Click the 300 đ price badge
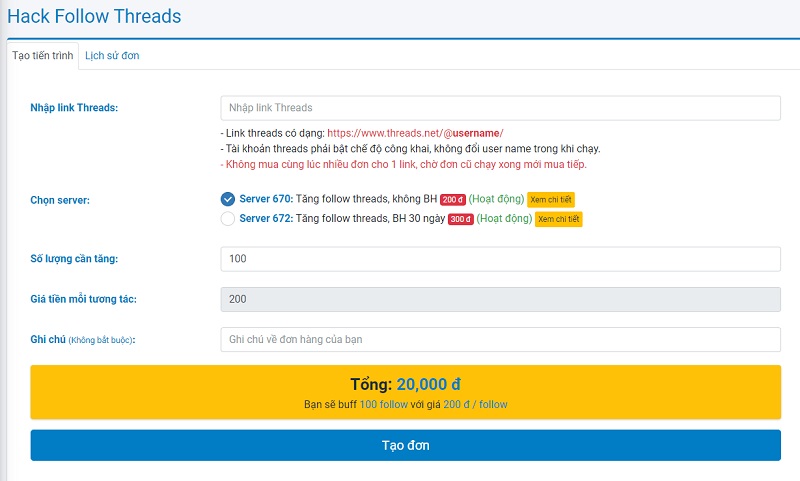Screen dimensions: 800x481 pos(461,219)
